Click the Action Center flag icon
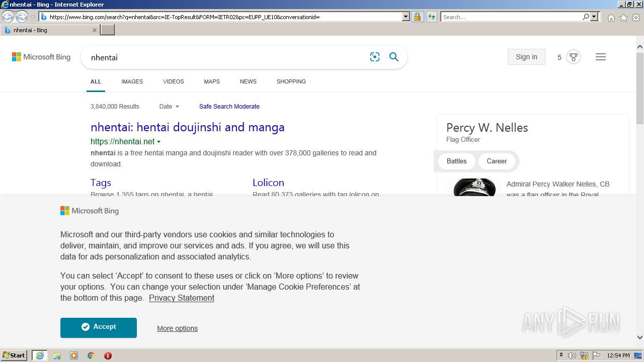This screenshot has width=644, height=362. tap(596, 355)
